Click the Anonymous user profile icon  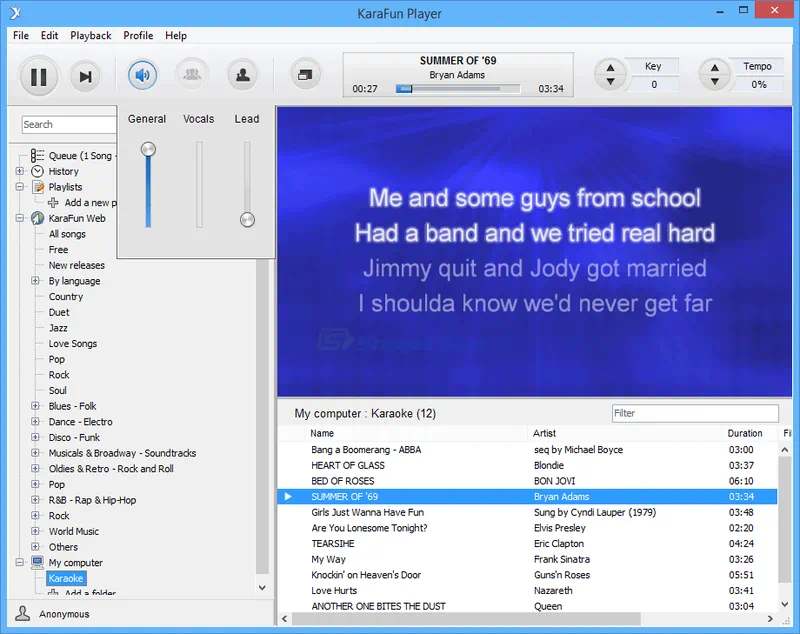(x=22, y=613)
